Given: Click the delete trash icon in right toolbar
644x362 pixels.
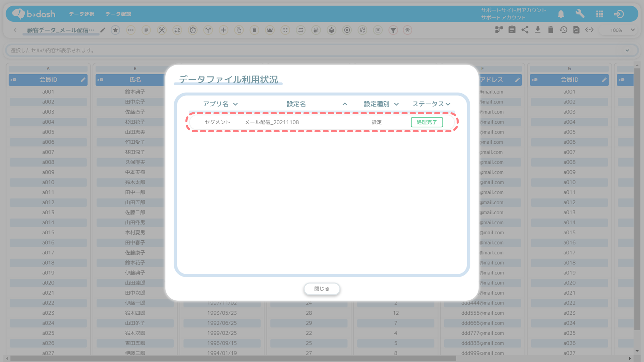Looking at the screenshot, I should click(x=551, y=30).
